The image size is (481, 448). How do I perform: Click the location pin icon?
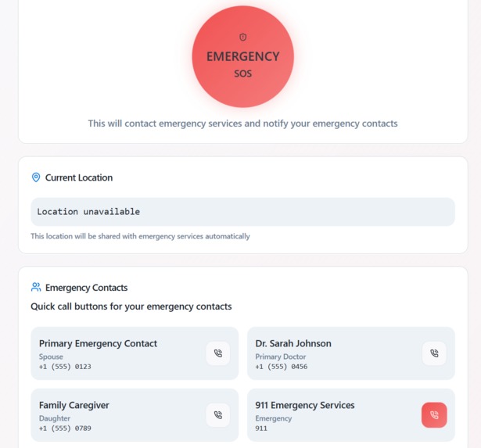[36, 177]
